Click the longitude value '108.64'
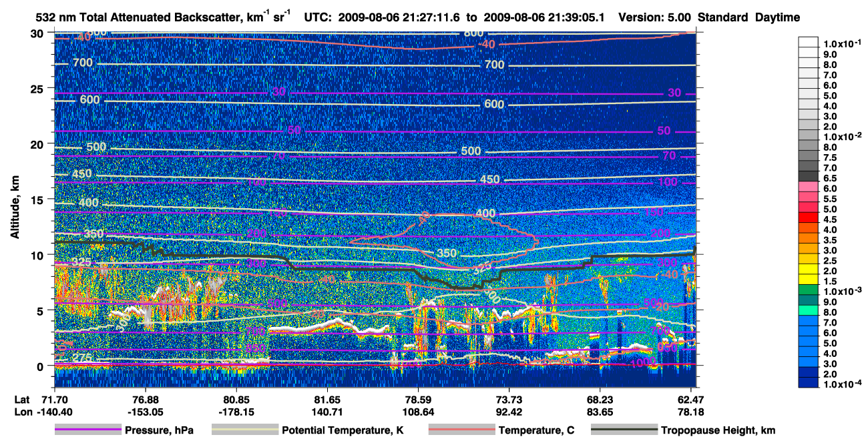Image resolution: width=868 pixels, height=445 pixels. [x=418, y=412]
